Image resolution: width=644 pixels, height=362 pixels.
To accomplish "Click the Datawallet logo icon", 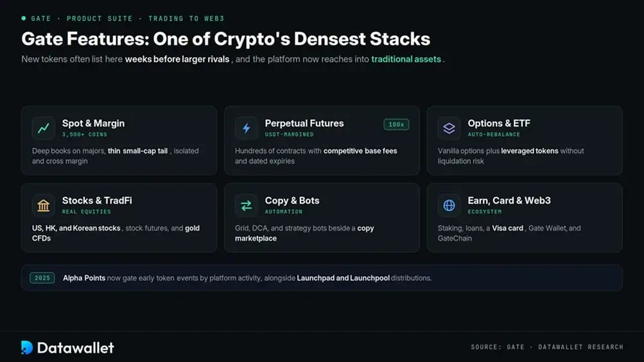I will (27, 347).
